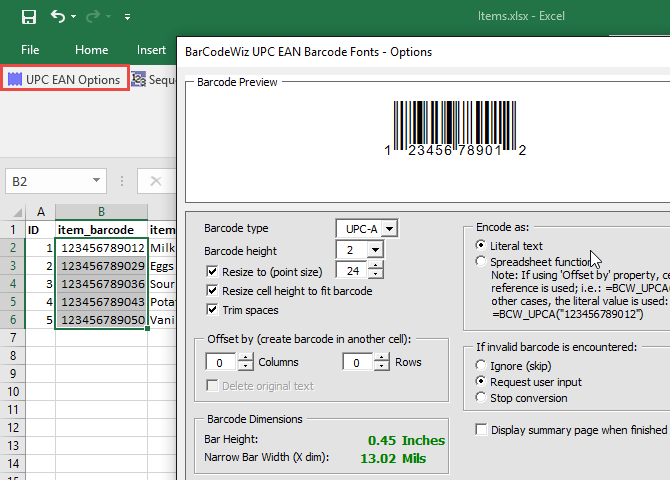Screen dimensions: 670x480
Task: Click cell containing 123456789043
Action: tap(102, 302)
